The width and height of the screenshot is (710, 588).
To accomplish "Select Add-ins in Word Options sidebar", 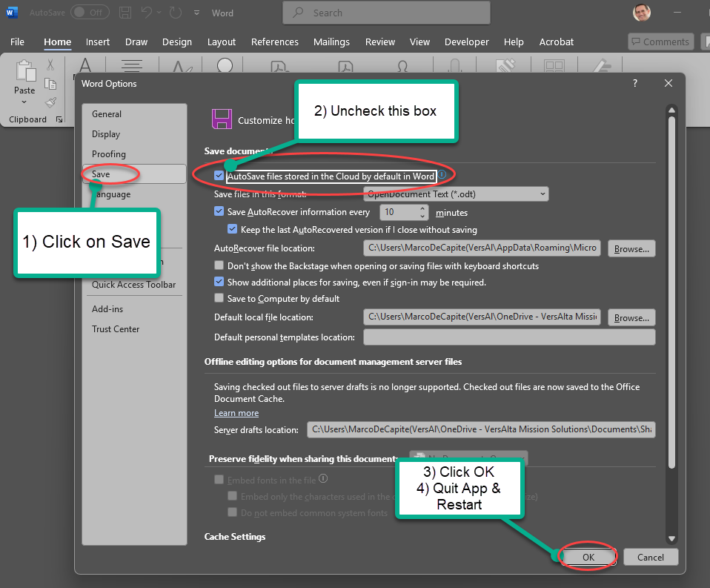I will click(134, 309).
